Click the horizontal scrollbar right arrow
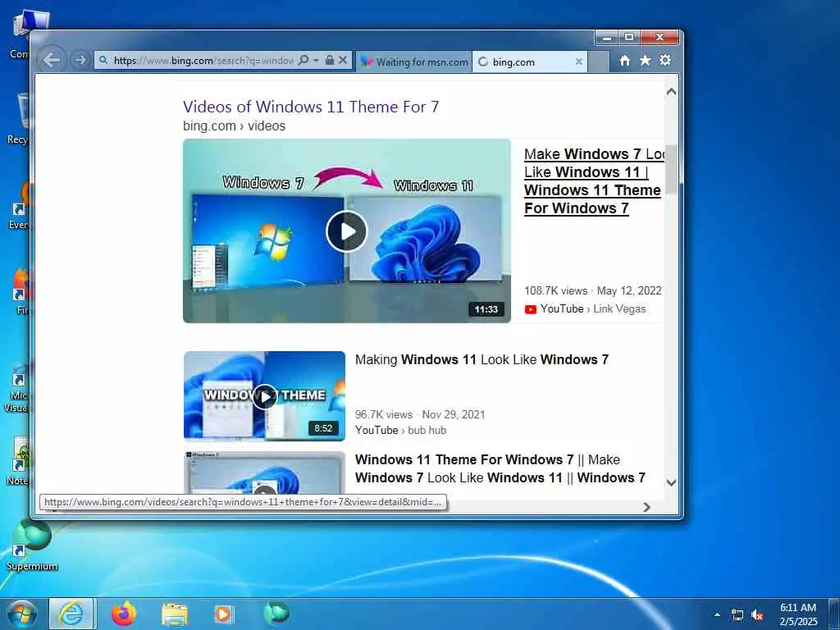The width and height of the screenshot is (840, 630). 646,507
